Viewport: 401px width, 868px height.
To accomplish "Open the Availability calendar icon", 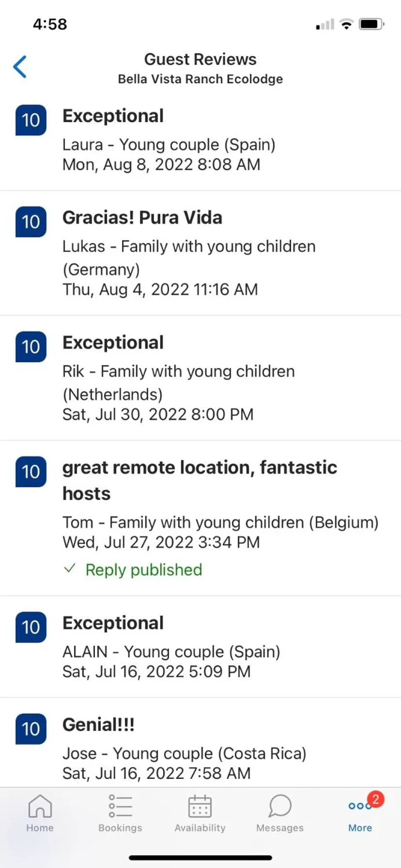I will (x=200, y=806).
